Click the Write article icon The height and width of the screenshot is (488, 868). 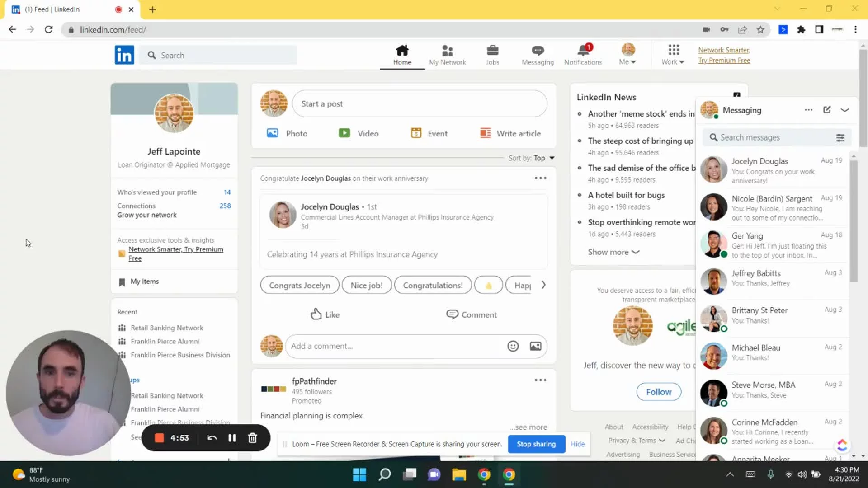pos(485,133)
